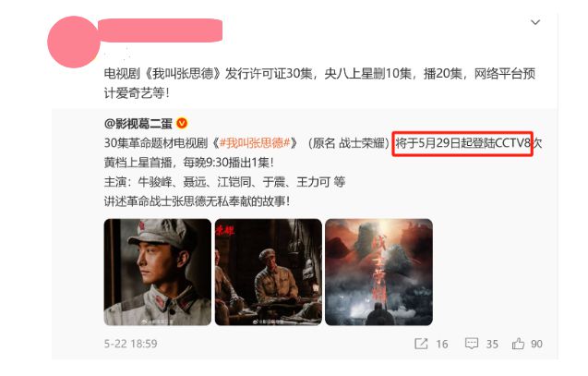Open the poster's round pink avatar
This screenshot has width=588, height=376.
pyautogui.click(x=74, y=42)
